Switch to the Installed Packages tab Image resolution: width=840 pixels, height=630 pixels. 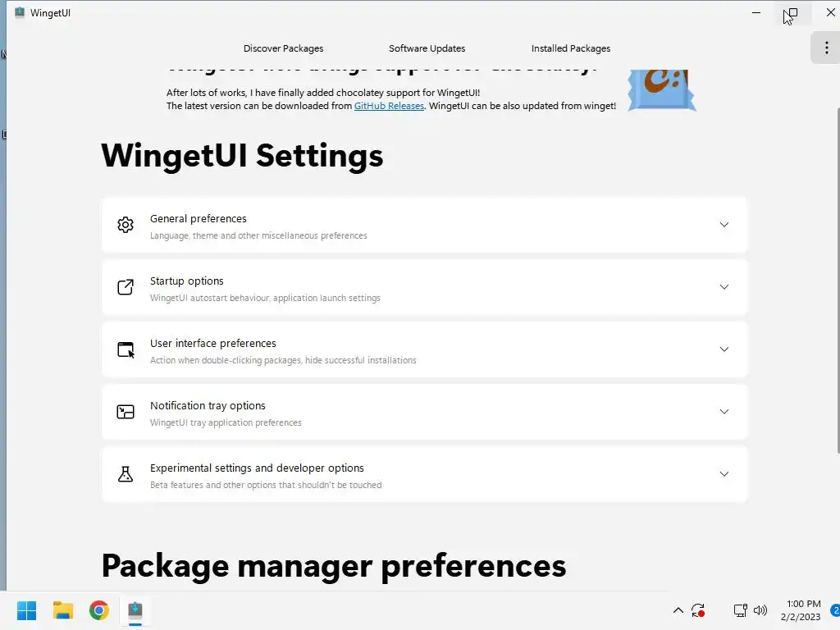571,48
